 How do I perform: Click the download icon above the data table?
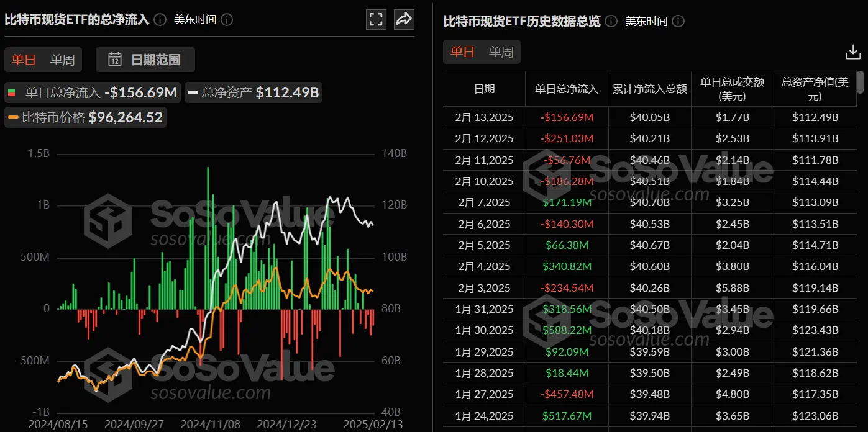coord(852,52)
